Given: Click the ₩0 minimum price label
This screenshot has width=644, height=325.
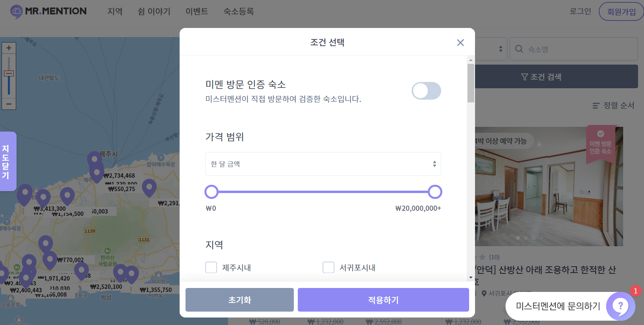Looking at the screenshot, I should point(211,208).
